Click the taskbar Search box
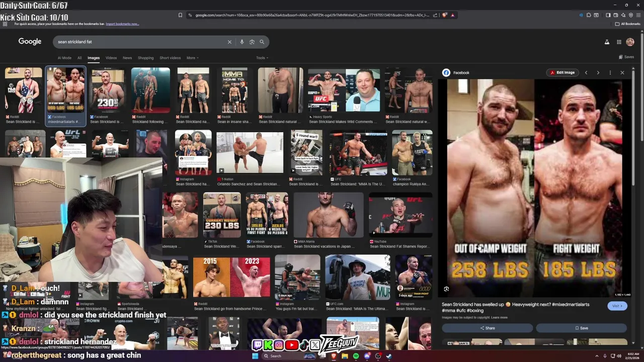 [289, 356]
